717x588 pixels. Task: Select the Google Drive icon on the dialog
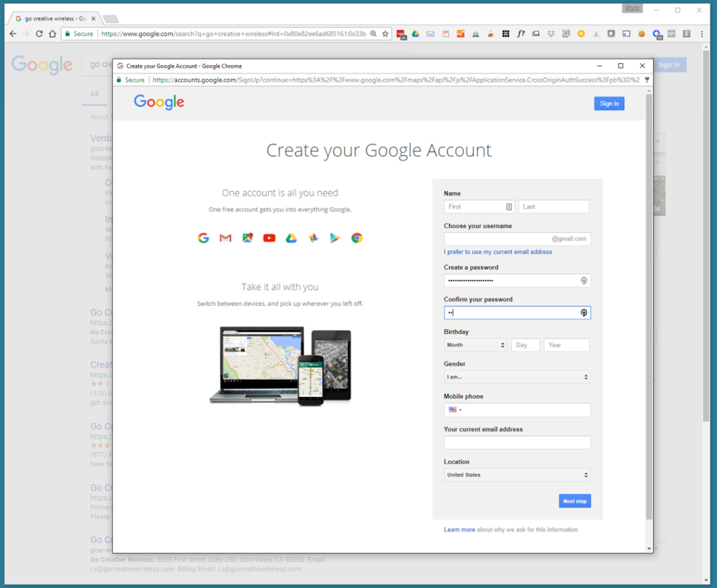pos(291,238)
